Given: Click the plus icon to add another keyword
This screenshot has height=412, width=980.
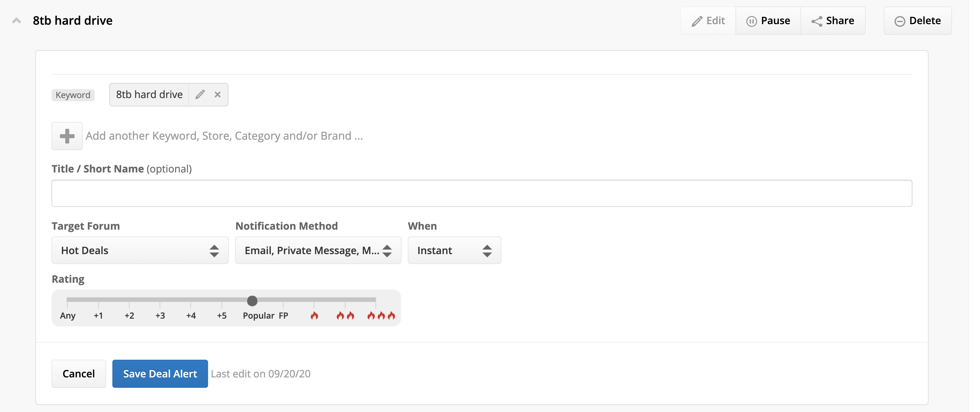Looking at the screenshot, I should pyautogui.click(x=67, y=136).
